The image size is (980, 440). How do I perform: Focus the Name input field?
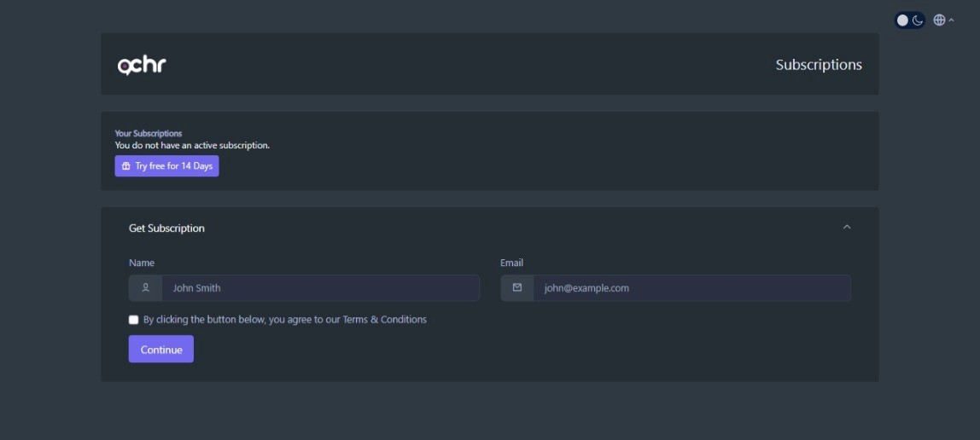(320, 288)
